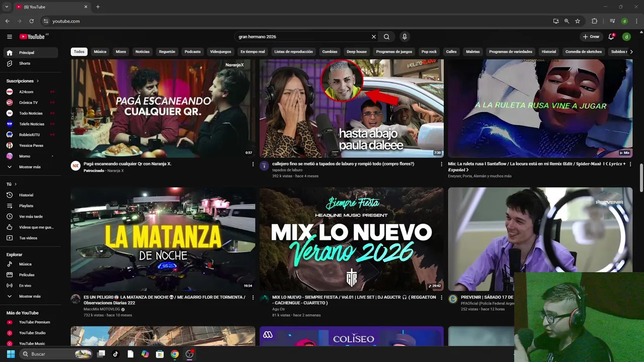Open Todo Noticias channel subscription
Viewport: 644px width, 362px height.
coord(31,113)
